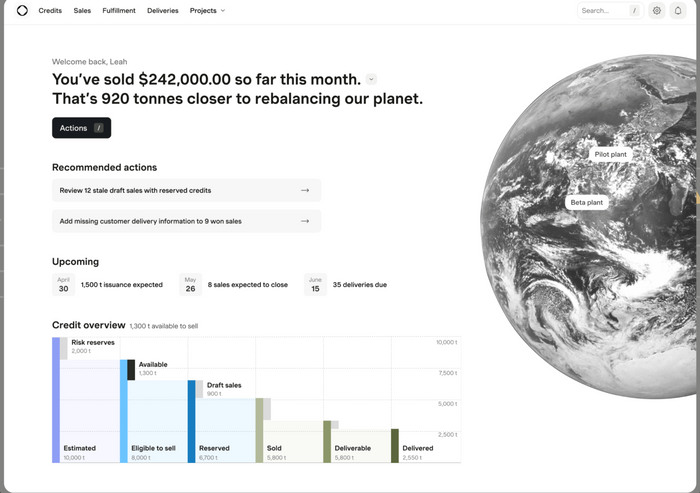
Task: Open notifications bell icon
Action: (x=678, y=11)
